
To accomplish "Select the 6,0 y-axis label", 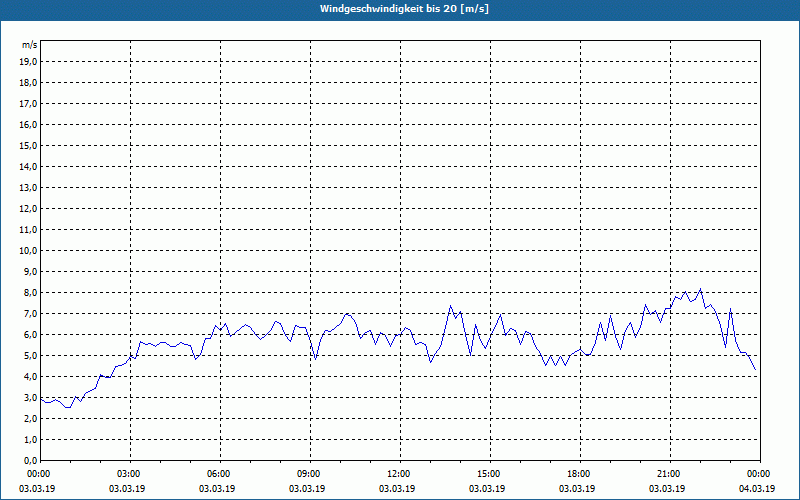I will pyautogui.click(x=30, y=335).
